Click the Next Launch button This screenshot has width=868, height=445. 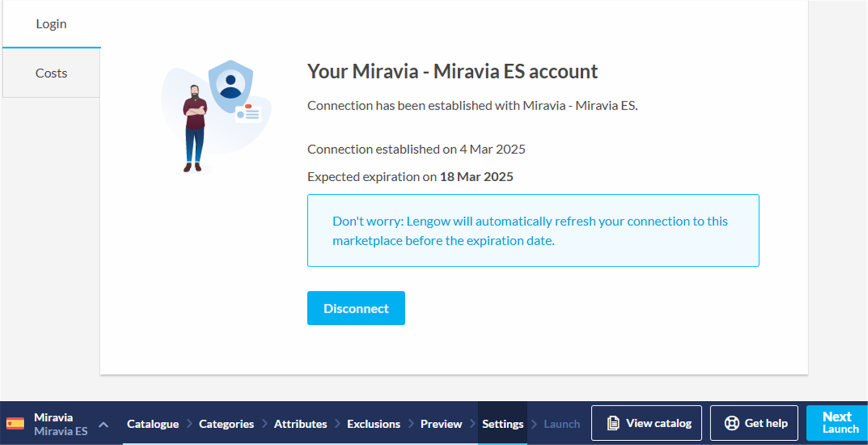[x=837, y=423]
